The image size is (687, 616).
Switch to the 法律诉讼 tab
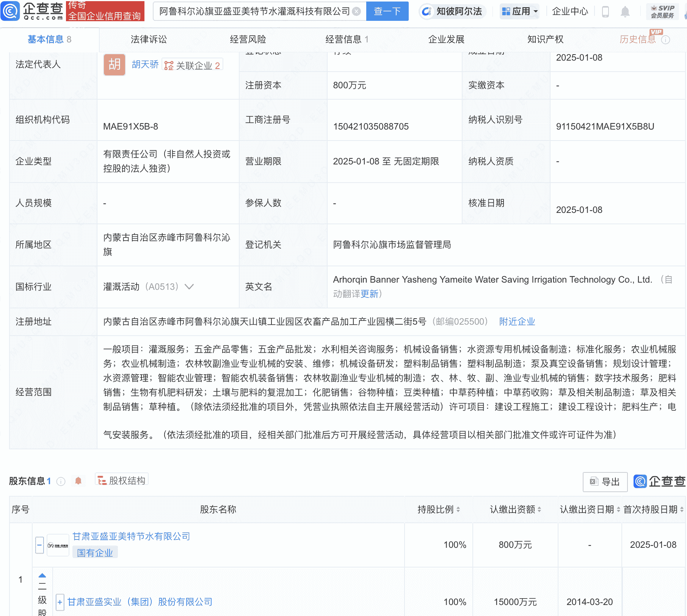tap(148, 39)
